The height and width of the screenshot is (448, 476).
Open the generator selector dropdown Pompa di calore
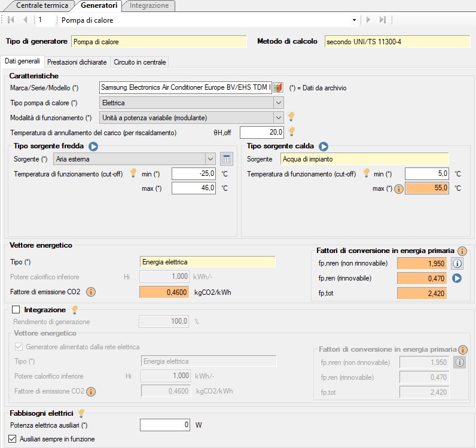[x=354, y=20]
